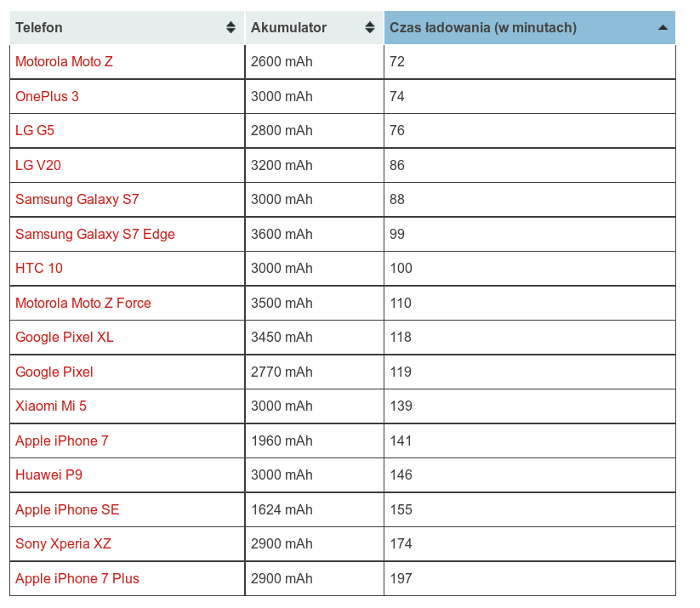Image resolution: width=700 pixels, height=608 pixels.
Task: Select the 2600 mAh battery cell
Action: [315, 61]
